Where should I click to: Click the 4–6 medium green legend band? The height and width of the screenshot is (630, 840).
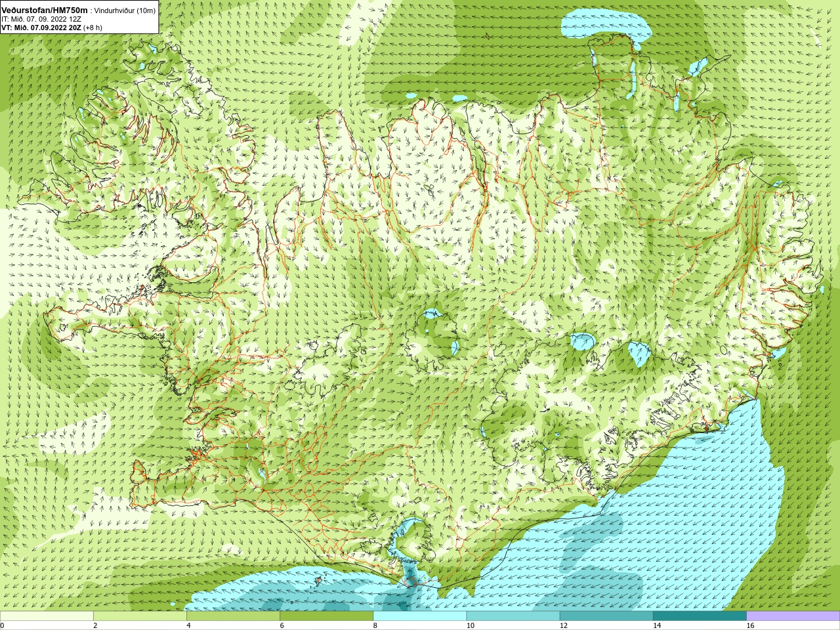[233, 616]
